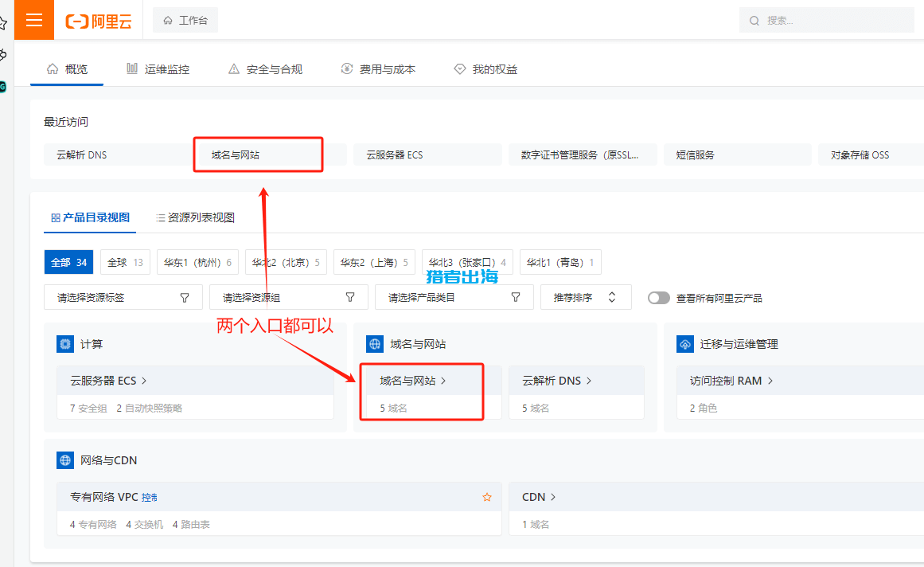This screenshot has height=567, width=924.
Task: Click 5 域名 under 云解析 DNS
Action: point(535,408)
